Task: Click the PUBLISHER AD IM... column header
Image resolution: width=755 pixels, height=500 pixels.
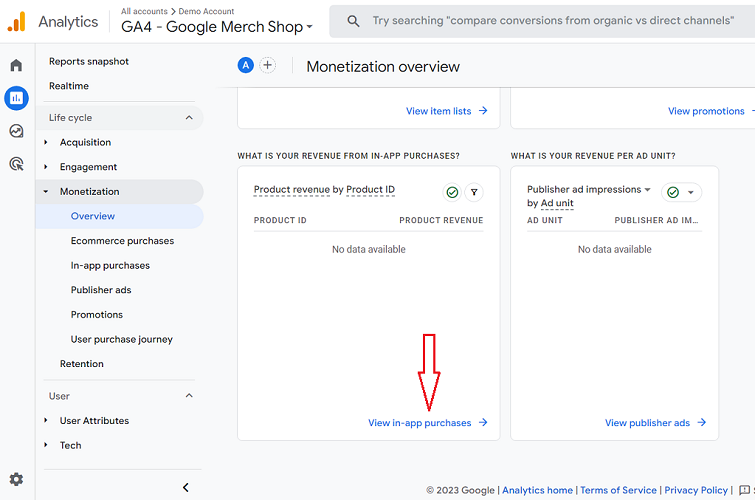Action: [x=656, y=220]
